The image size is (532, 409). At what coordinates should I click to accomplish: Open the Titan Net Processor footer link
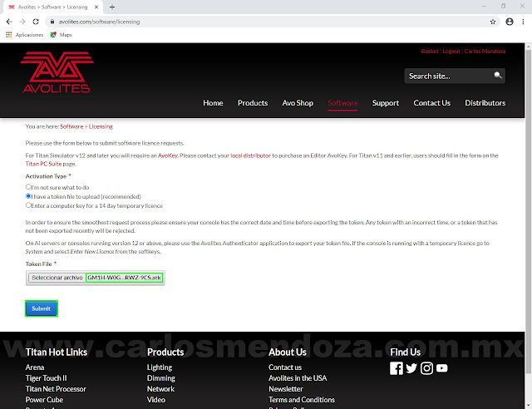(x=56, y=389)
